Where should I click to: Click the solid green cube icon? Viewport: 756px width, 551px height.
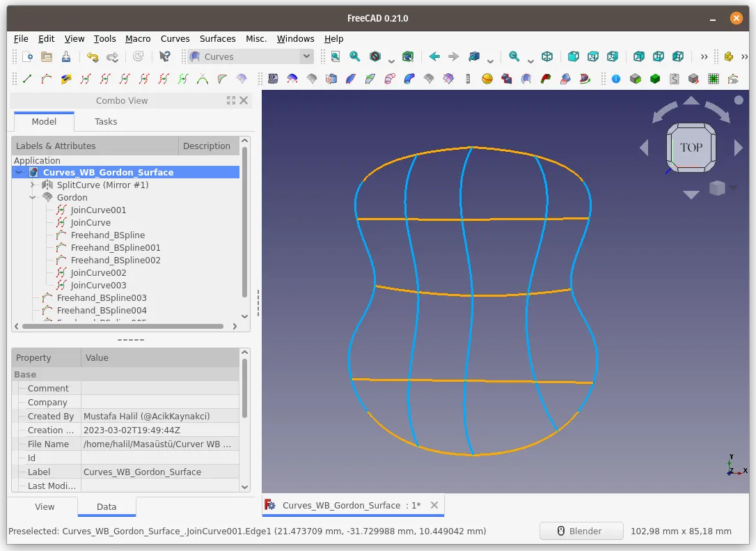pyautogui.click(x=655, y=79)
